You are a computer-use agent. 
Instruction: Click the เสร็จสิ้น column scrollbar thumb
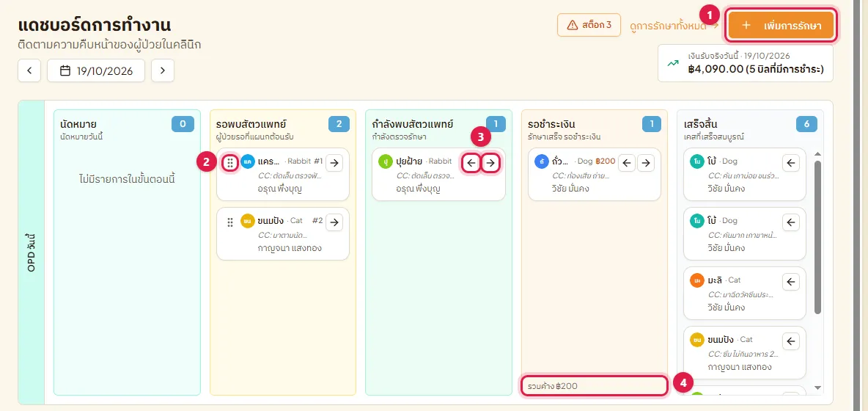click(x=817, y=237)
